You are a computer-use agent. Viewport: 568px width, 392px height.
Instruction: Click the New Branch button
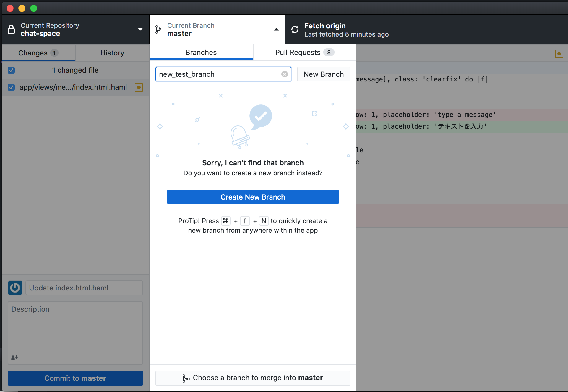(x=324, y=74)
